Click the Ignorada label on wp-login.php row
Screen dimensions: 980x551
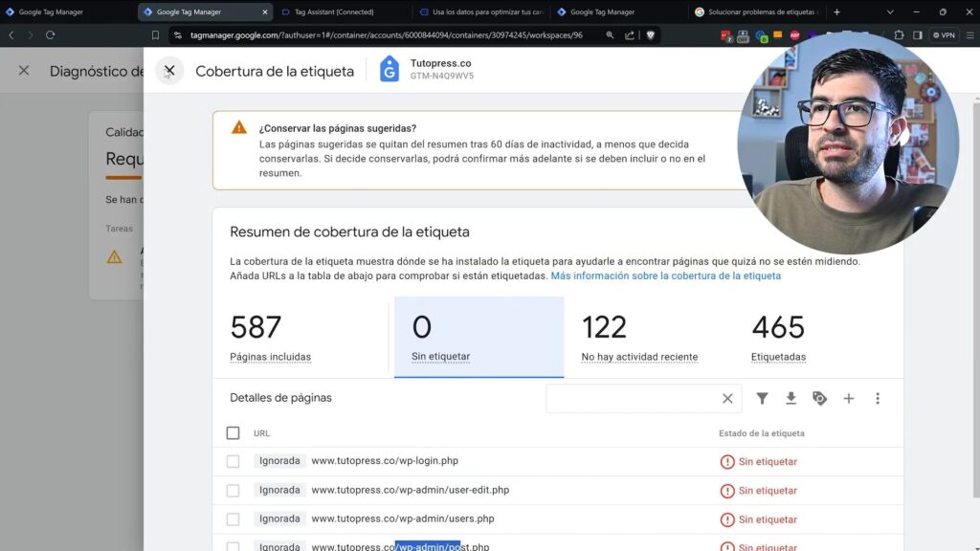[x=279, y=460]
